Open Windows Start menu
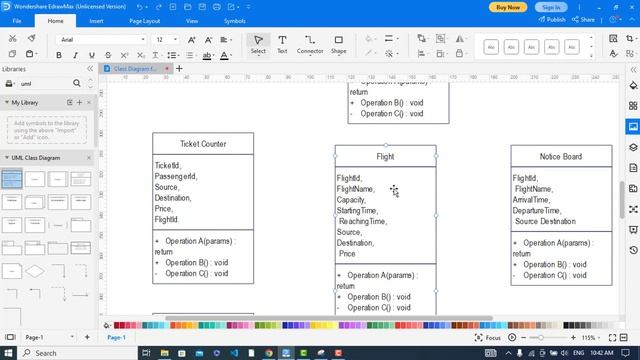The width and height of the screenshot is (640, 360). point(8,353)
